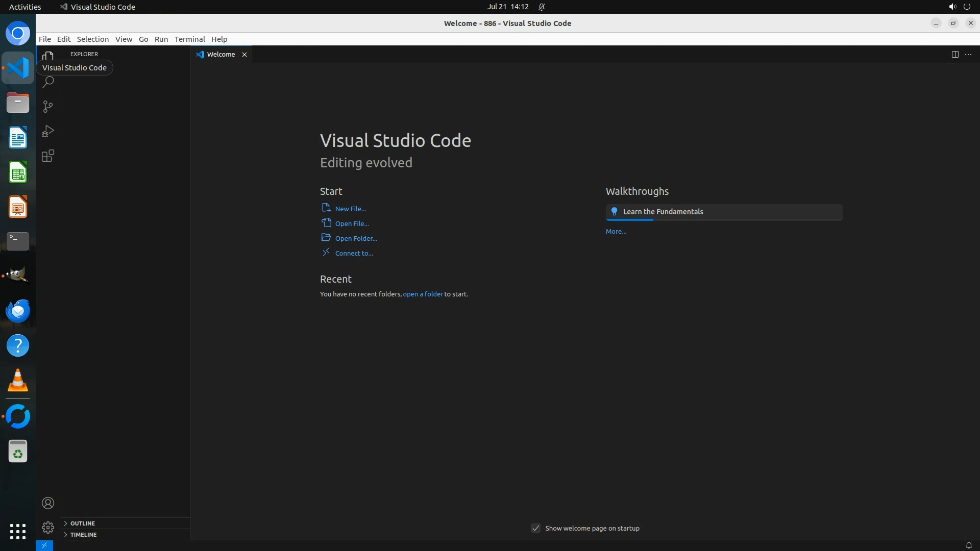Uncheck Show welcome page on startup
Screen dimensions: 980x551
pos(536,528)
